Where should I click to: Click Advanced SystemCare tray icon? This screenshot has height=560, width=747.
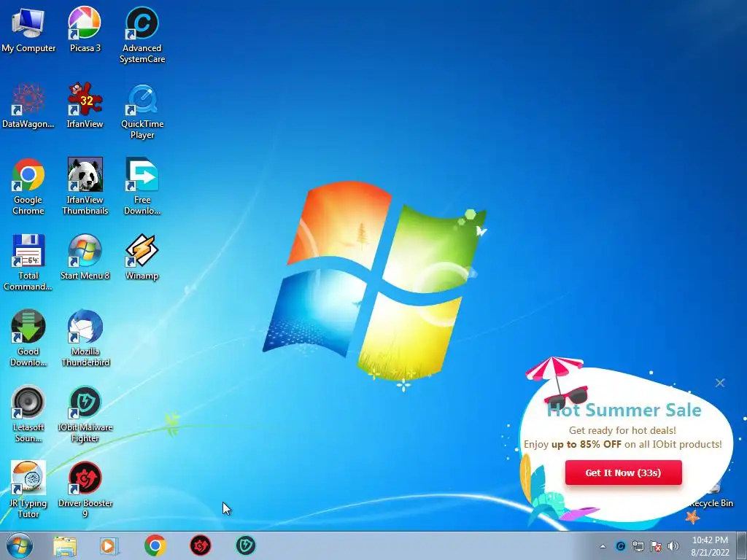620,546
